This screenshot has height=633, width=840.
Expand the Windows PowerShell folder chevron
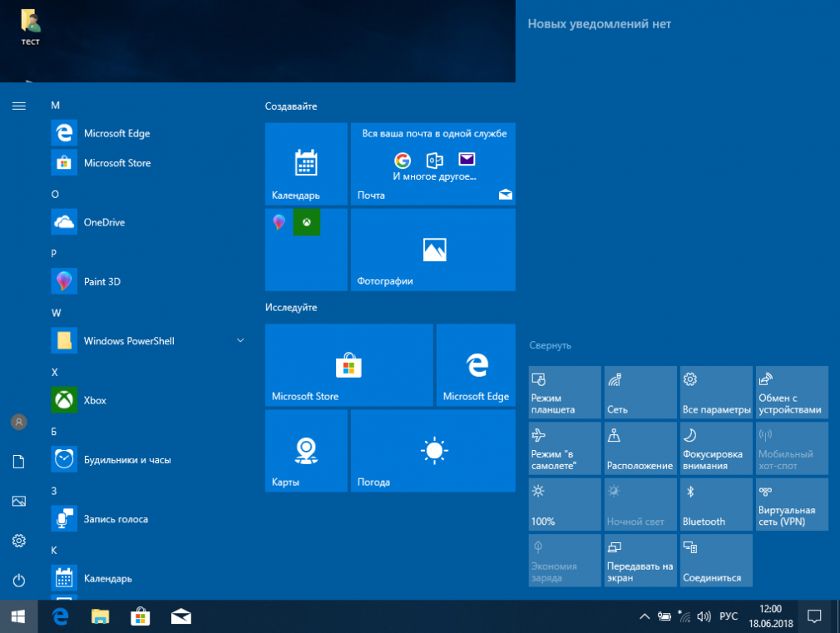[x=240, y=340]
